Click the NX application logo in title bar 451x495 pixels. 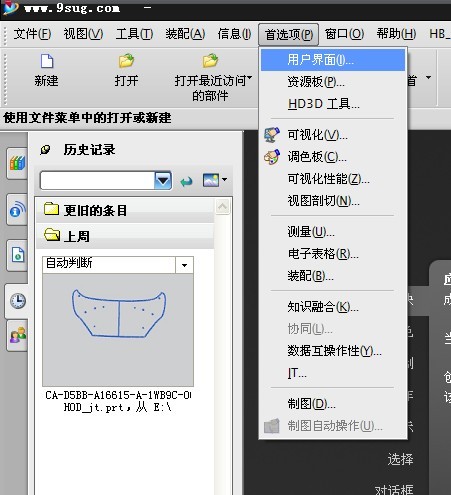click(10, 7)
